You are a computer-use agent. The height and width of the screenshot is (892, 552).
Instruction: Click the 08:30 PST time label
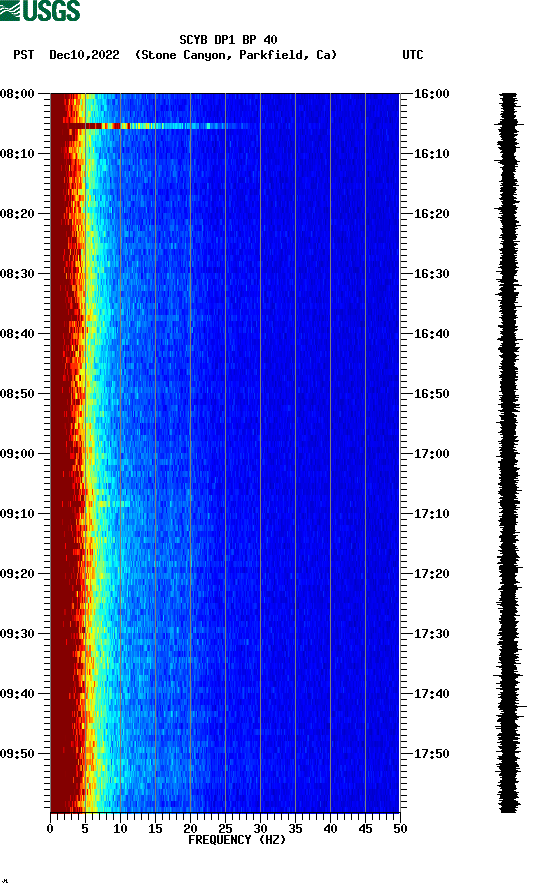[x=17, y=274]
